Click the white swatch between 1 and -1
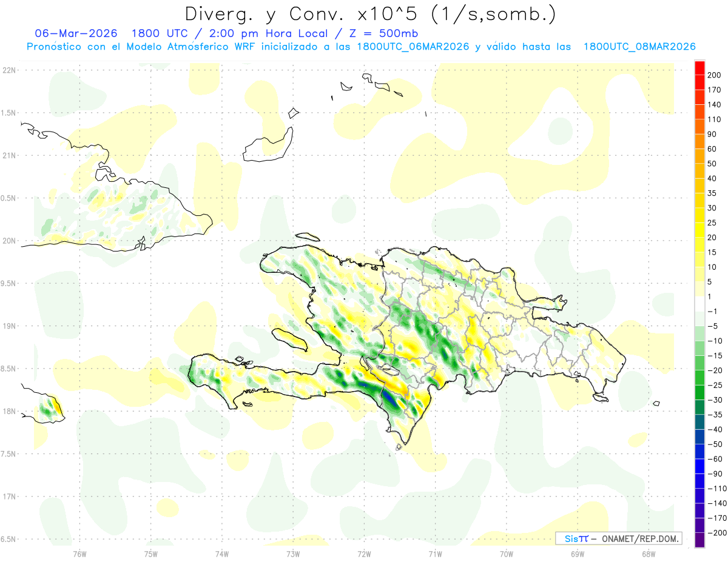This screenshot has height=562, width=728. [x=699, y=304]
